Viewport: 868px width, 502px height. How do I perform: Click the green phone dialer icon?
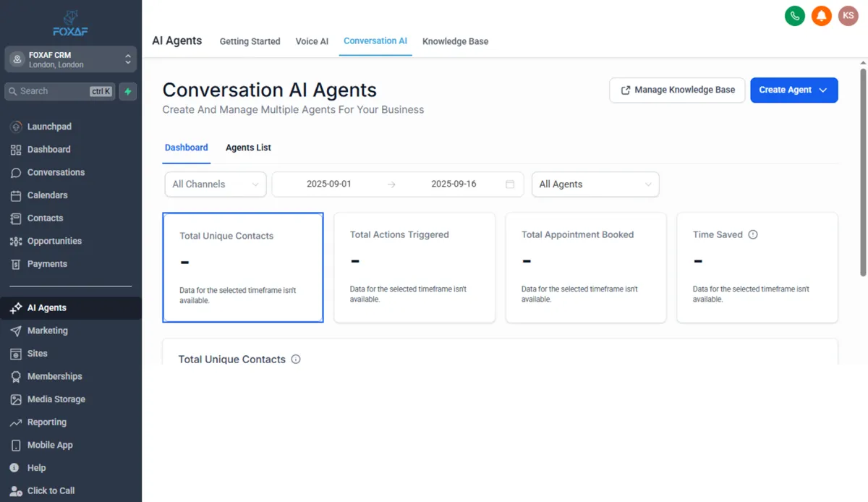[x=795, y=16]
